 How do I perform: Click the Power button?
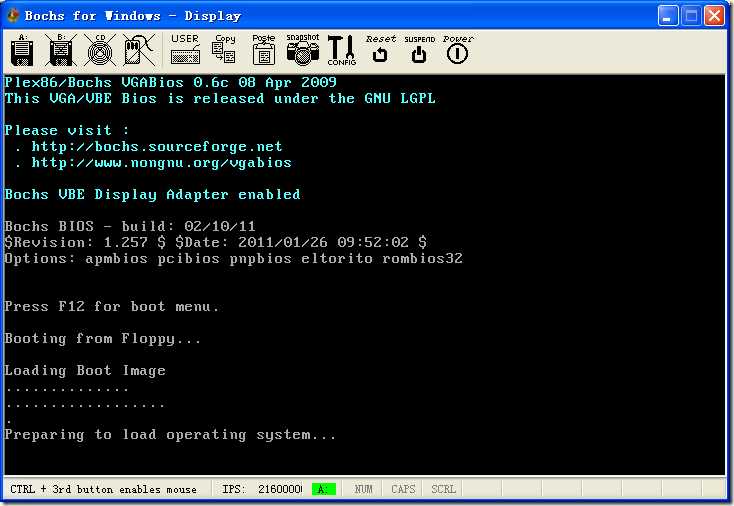pyautogui.click(x=458, y=49)
